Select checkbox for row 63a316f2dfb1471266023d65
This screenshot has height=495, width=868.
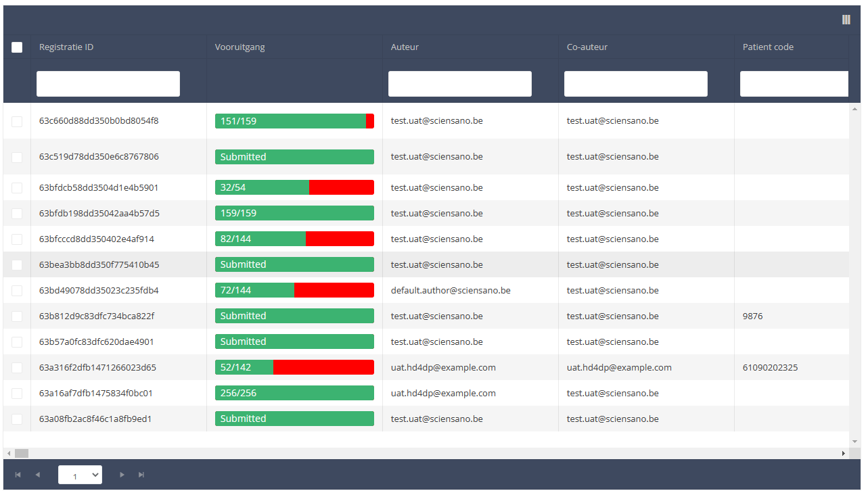click(x=17, y=368)
